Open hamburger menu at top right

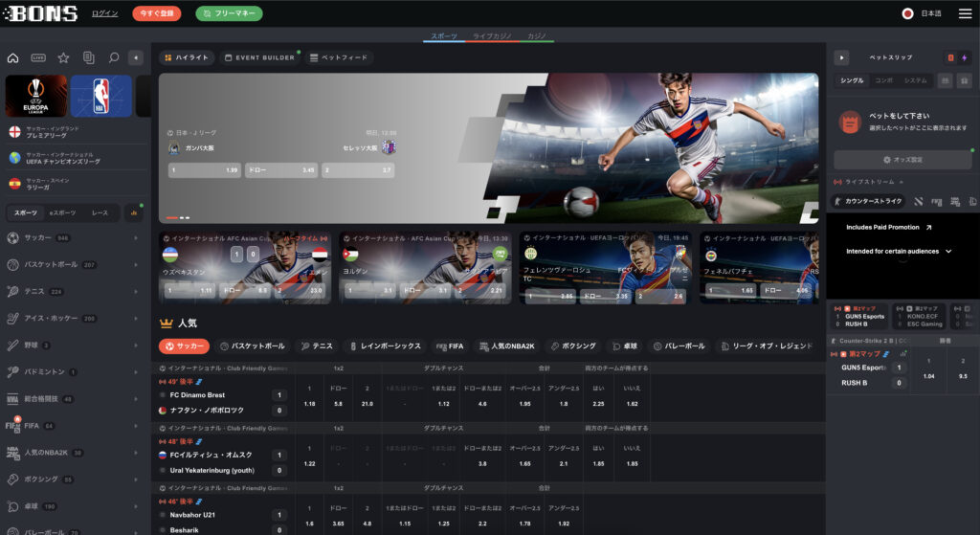[x=965, y=13]
